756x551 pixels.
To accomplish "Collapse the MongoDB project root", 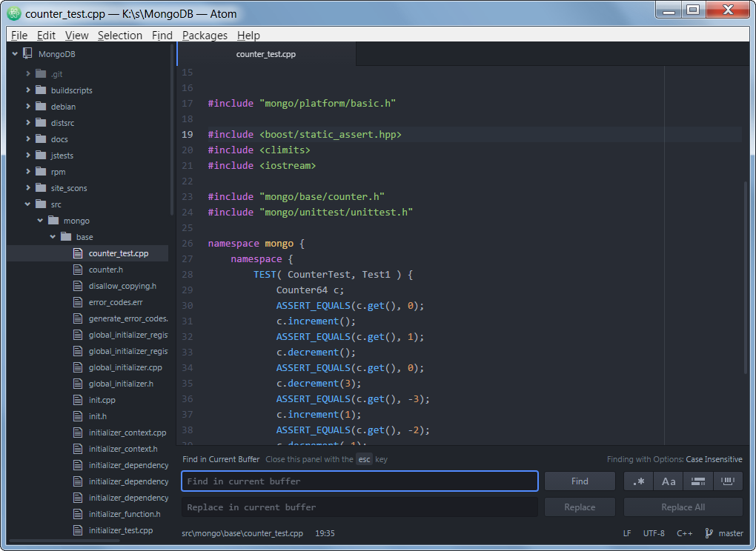I will [15, 54].
